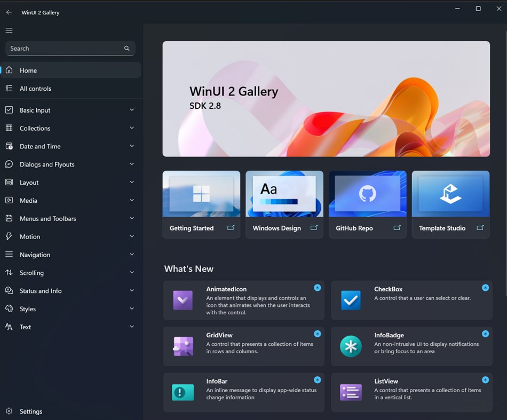Click the Scrolling arrows icon

pyautogui.click(x=9, y=273)
